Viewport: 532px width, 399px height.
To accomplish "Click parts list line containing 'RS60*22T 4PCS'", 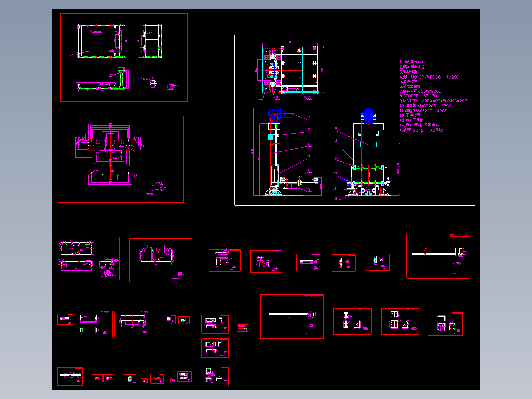I will pos(423,111).
